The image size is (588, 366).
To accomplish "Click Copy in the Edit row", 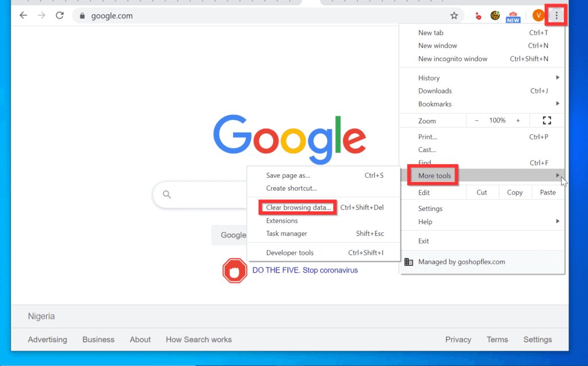I will (515, 192).
